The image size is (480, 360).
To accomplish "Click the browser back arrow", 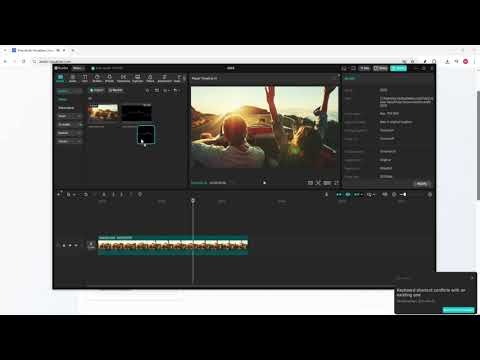I will pos(5,61).
